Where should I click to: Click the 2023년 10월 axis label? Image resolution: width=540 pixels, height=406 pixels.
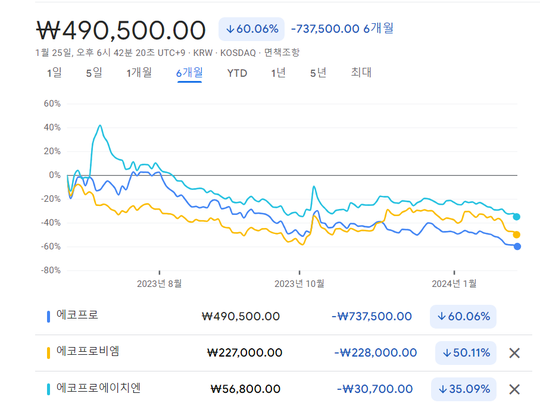pyautogui.click(x=299, y=283)
